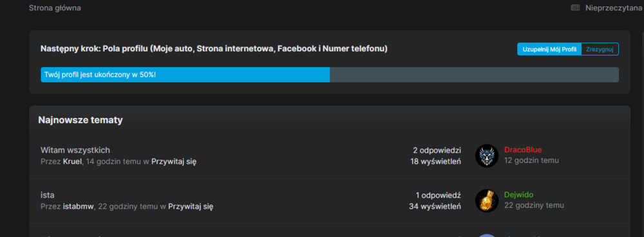
Task: Click the Najnowsze tematy heading
Action: (x=80, y=120)
